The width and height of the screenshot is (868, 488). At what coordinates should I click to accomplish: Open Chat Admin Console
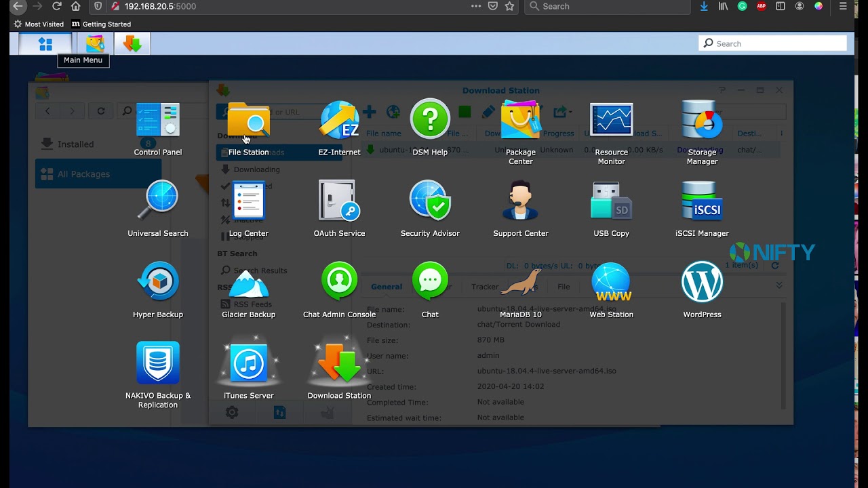[x=339, y=291]
